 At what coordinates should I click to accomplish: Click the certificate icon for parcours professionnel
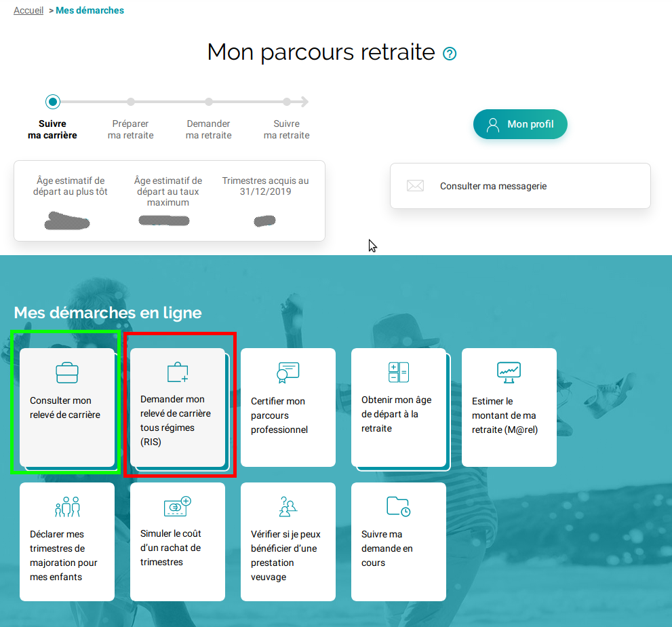tap(288, 373)
